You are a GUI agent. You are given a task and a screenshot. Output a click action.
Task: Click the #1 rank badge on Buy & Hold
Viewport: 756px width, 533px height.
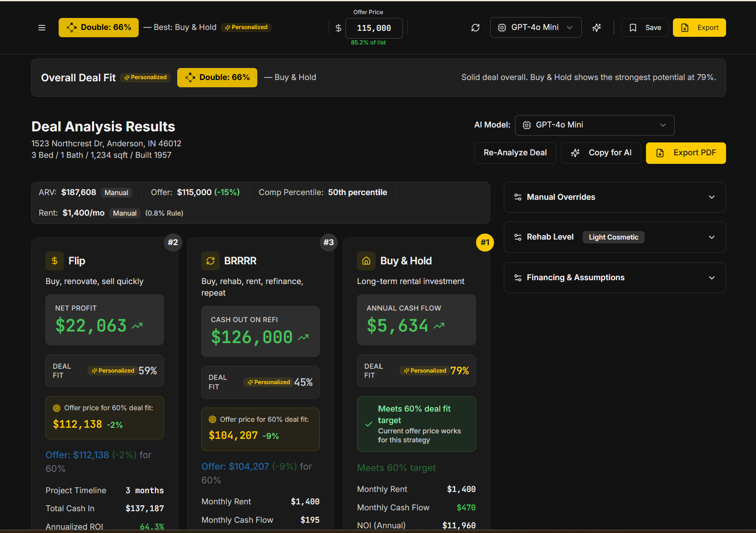click(x=485, y=243)
